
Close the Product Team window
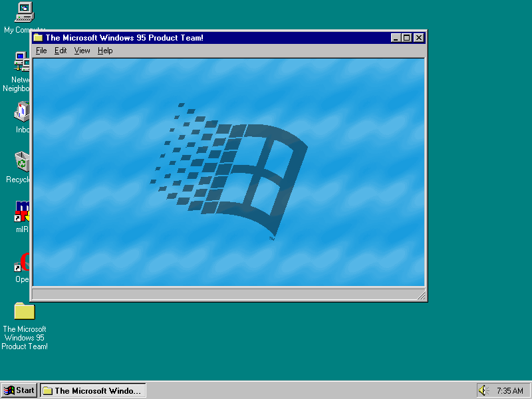(419, 38)
